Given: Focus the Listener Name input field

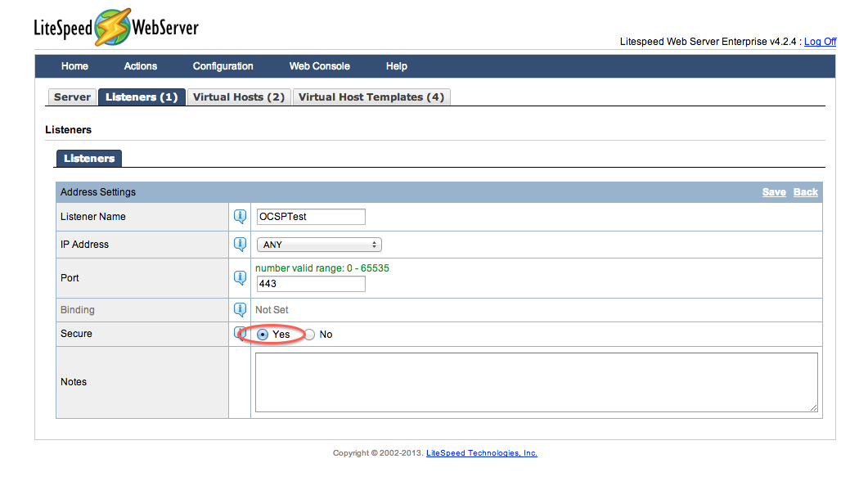Looking at the screenshot, I should point(311,217).
